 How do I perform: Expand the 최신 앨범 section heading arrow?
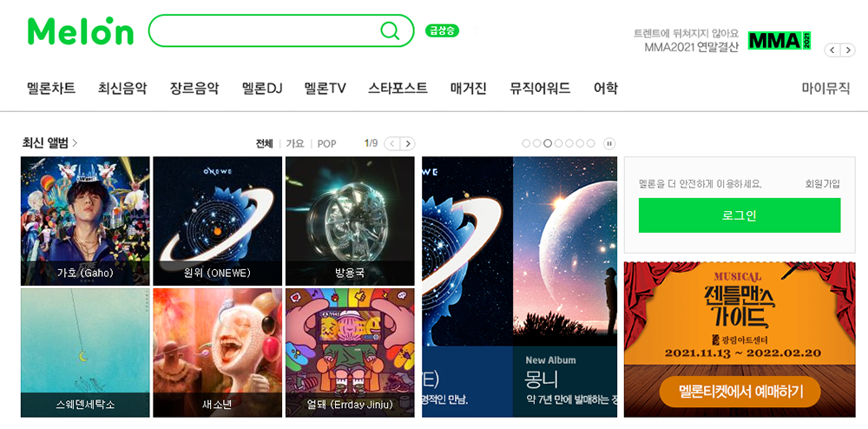(x=75, y=143)
